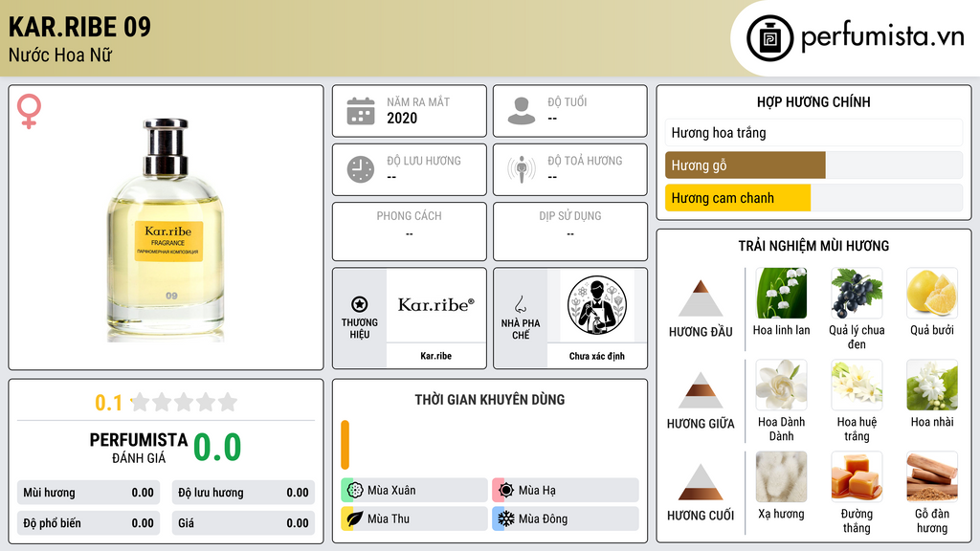
Task: Click the person silhouette icon for Độ tuổi
Action: click(x=522, y=111)
